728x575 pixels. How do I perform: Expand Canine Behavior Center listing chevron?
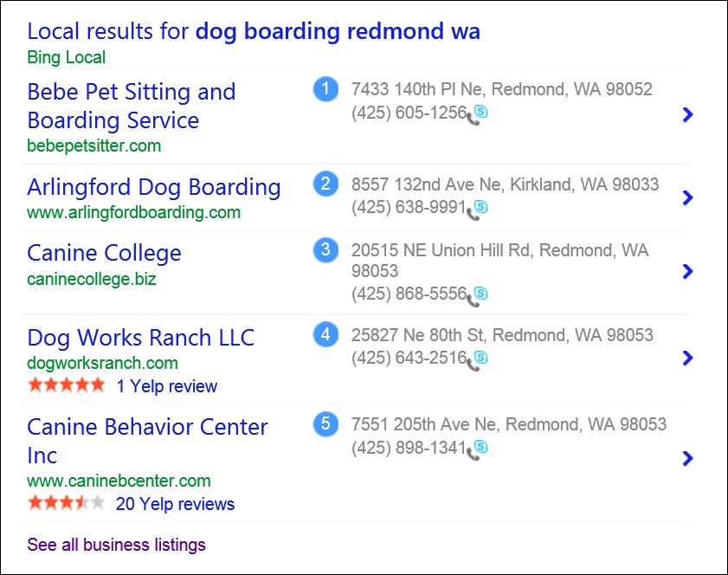(x=687, y=458)
